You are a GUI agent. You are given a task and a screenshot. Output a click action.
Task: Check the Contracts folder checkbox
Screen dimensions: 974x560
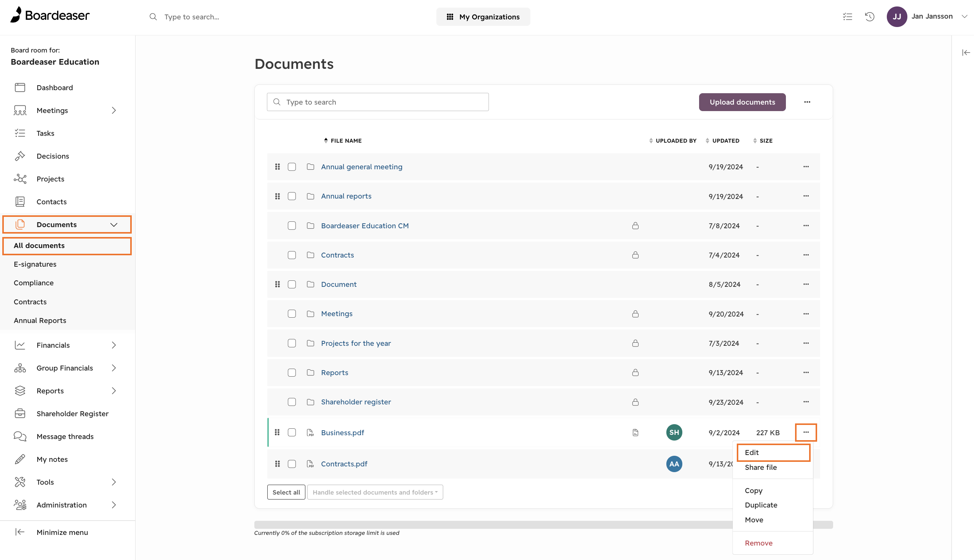point(292,255)
